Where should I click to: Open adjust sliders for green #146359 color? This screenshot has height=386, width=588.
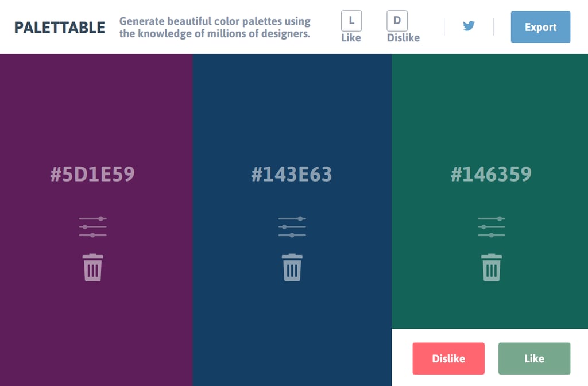tap(492, 227)
